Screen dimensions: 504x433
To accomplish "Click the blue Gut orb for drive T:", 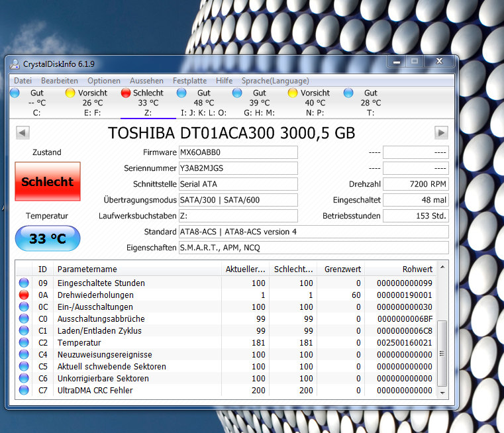I will tap(348, 93).
